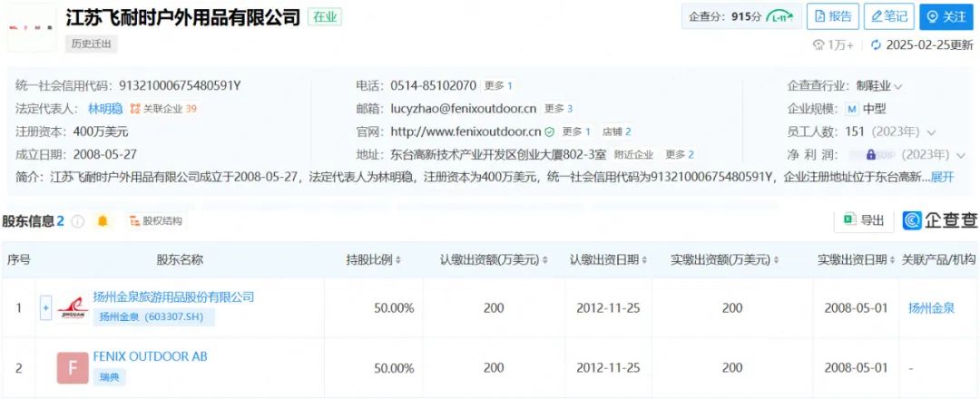Click 50.00% in 扬州金泉 row
The width and height of the screenshot is (980, 399).
click(394, 307)
